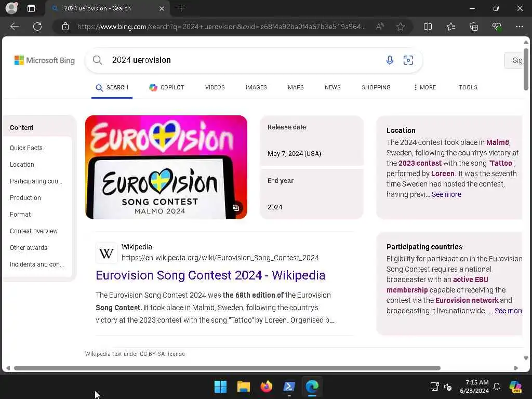Switch to the MAPS tab
This screenshot has height=399, width=532.
pyautogui.click(x=296, y=87)
